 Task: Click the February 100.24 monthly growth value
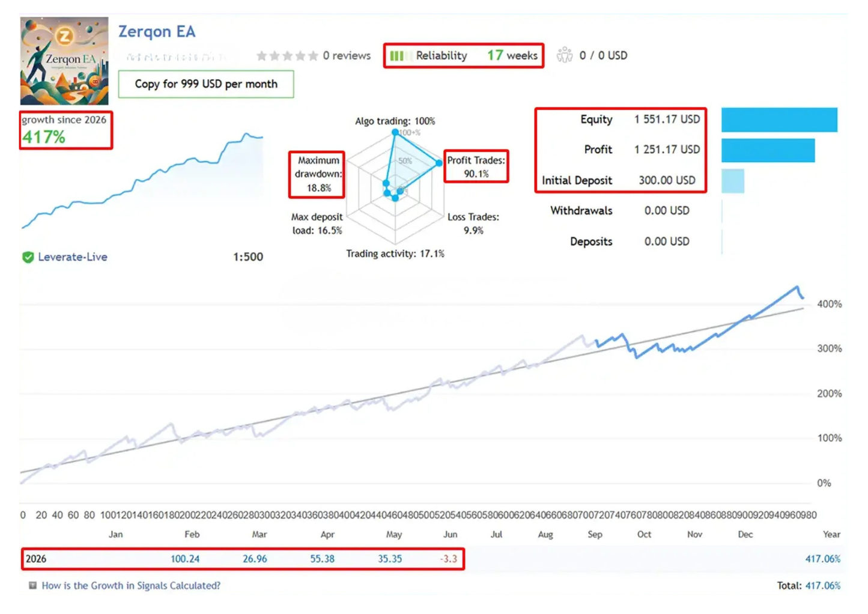[185, 559]
